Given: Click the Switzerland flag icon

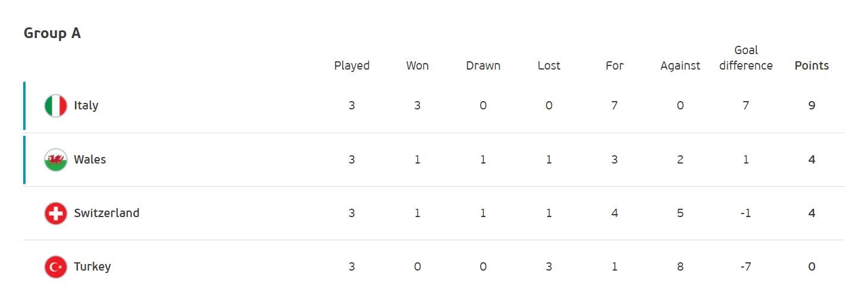Looking at the screenshot, I should tap(56, 213).
